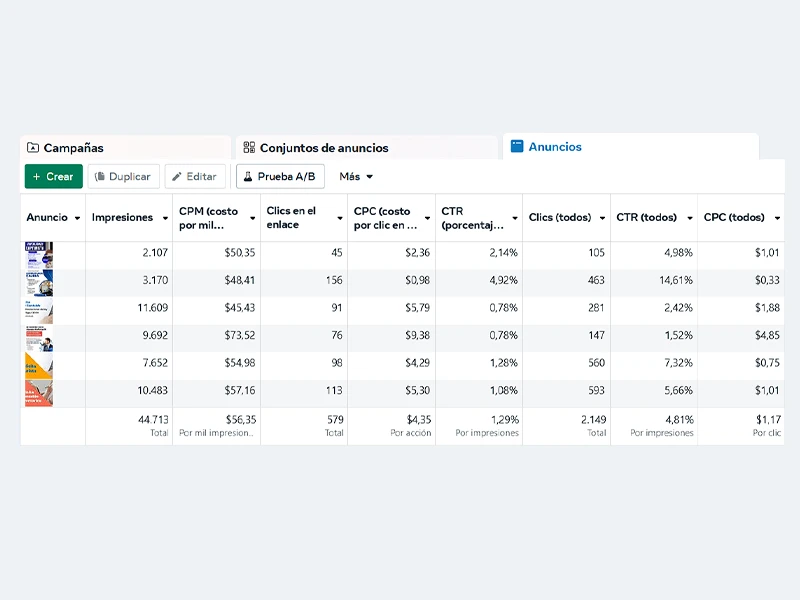Select the ad thumbnail with 3.170 impressions
This screenshot has width=800, height=600.
[39, 282]
